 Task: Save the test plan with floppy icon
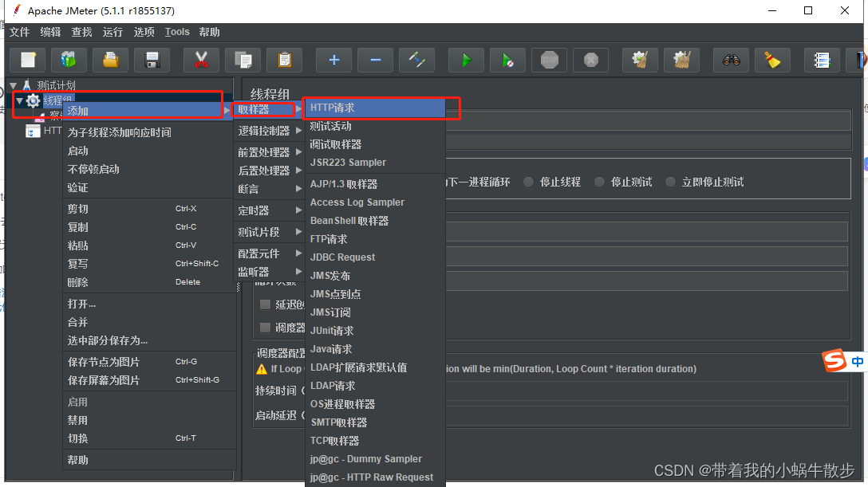(152, 60)
